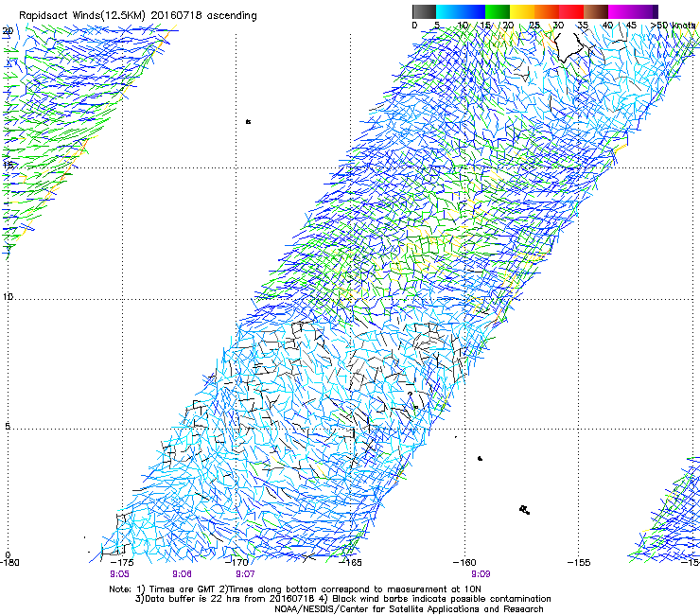Click the gray 0-5 knots color swatch
Viewport: 700px width, 615px height.
(x=424, y=11)
